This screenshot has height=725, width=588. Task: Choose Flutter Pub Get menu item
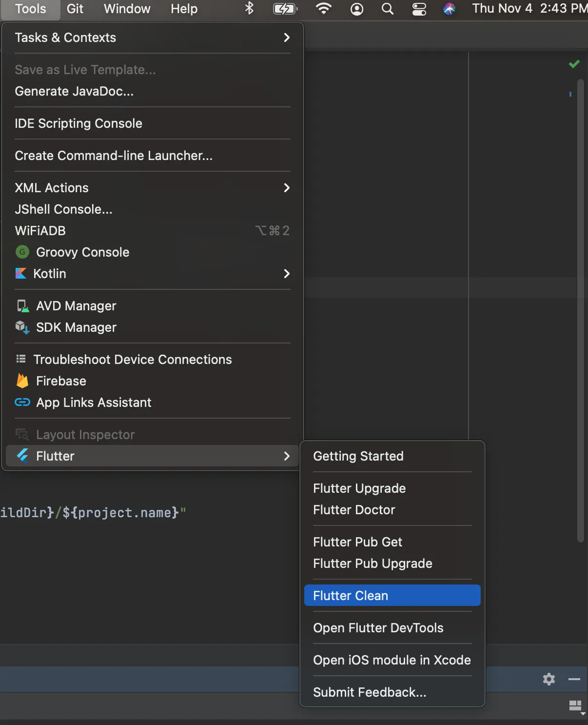tap(357, 542)
